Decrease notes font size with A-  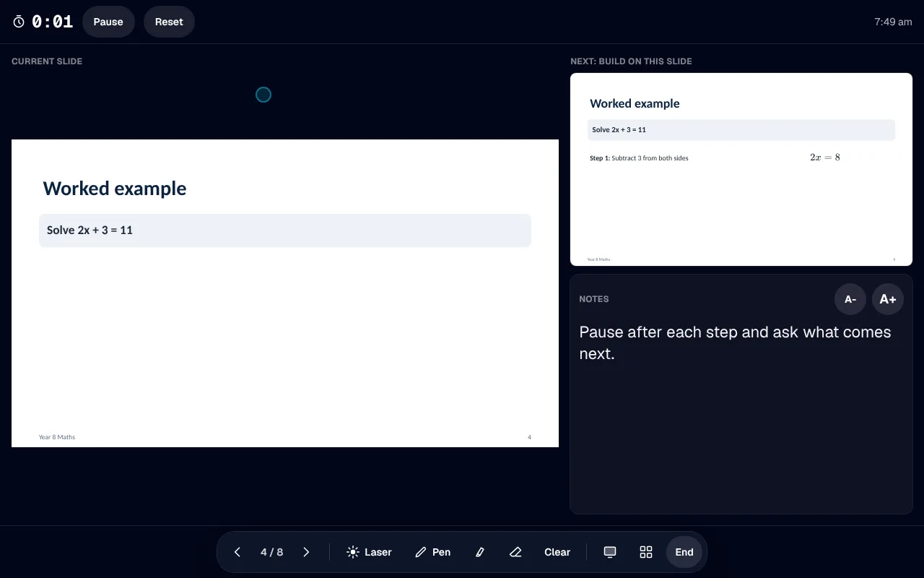[x=850, y=299]
